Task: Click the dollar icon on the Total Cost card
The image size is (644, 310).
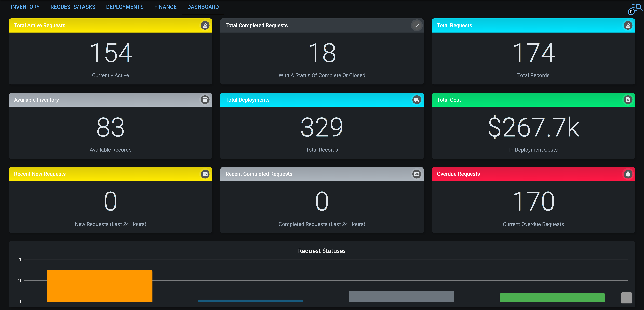Action: (628, 100)
